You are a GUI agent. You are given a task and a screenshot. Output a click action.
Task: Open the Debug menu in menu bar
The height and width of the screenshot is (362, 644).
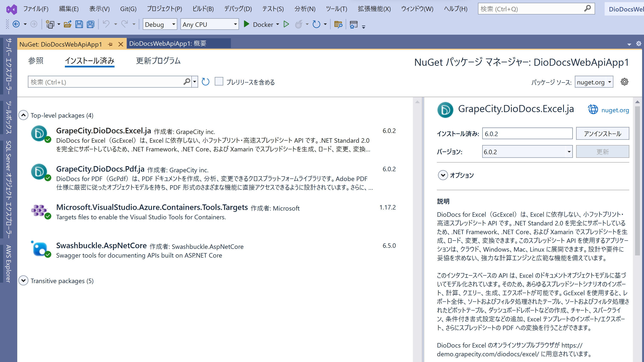pos(238,9)
